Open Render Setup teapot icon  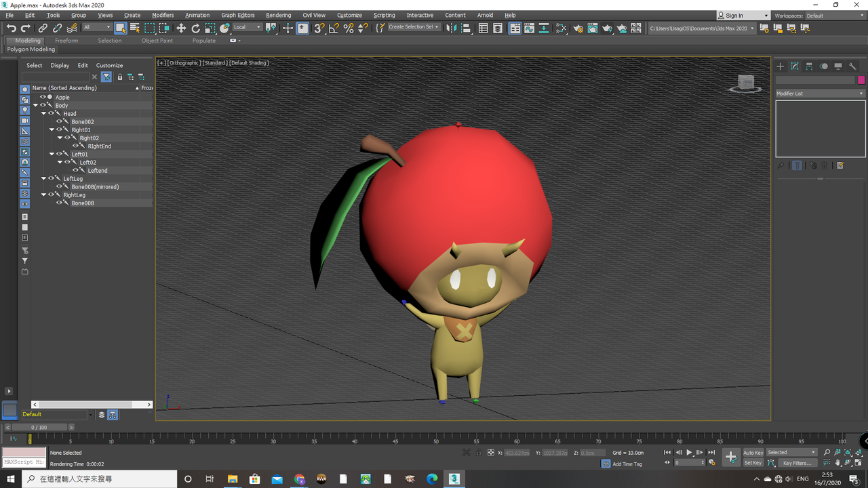pos(578,28)
